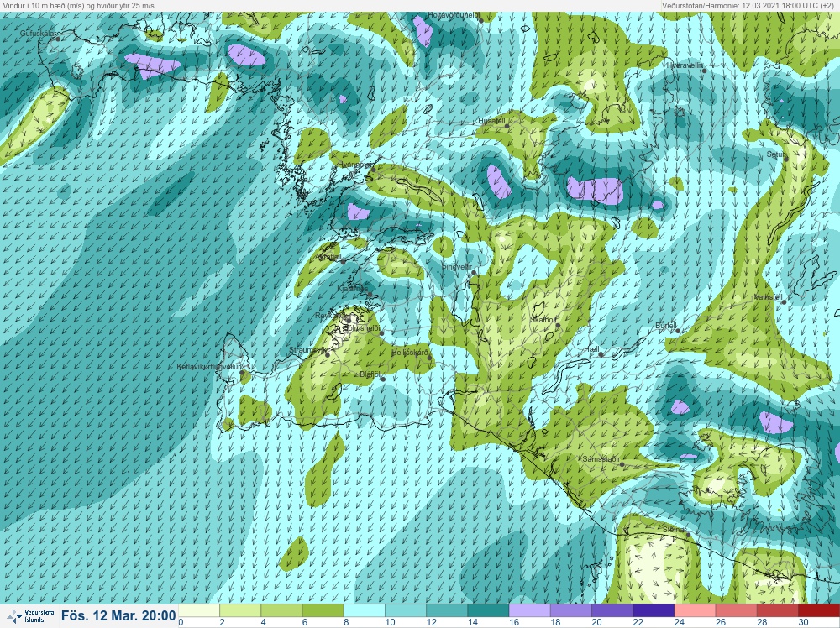Click the Skálholt station marker
The height and width of the screenshot is (628, 840).
[x=558, y=325]
